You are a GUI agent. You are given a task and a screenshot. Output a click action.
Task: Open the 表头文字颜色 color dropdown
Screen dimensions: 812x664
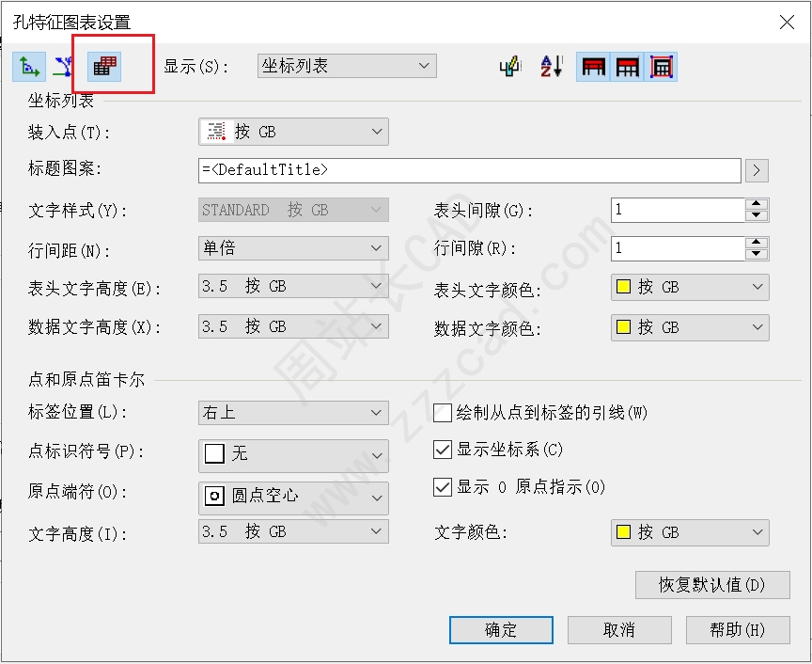pyautogui.click(x=690, y=288)
